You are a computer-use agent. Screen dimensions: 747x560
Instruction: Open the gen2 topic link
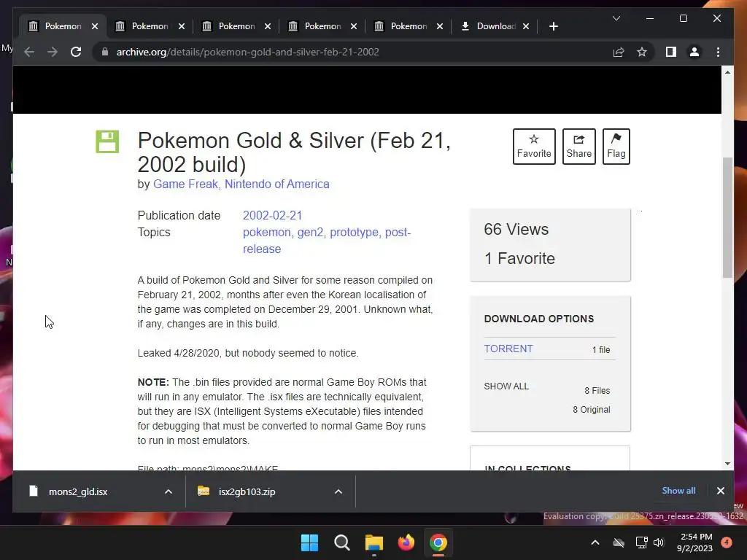point(310,233)
